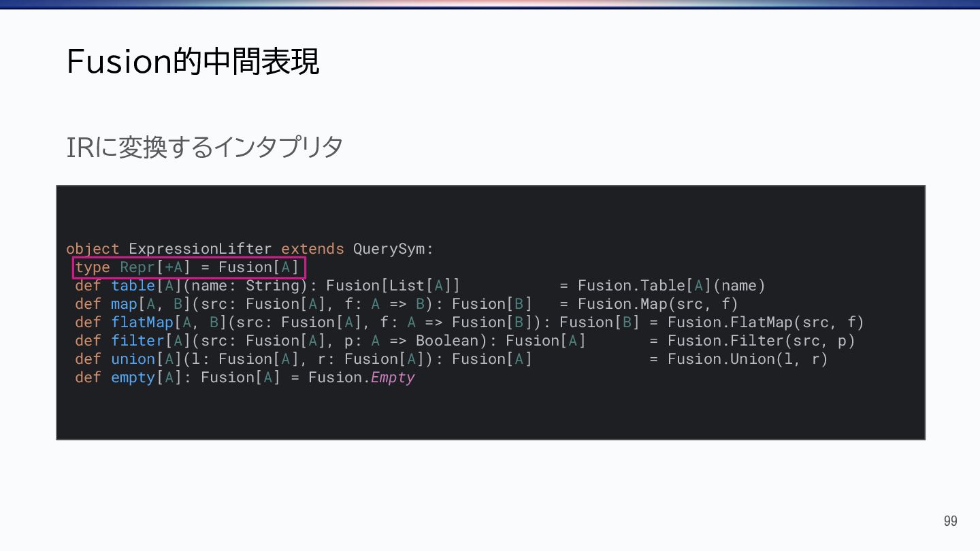
Task: Click the "map" method name
Action: 124,304
